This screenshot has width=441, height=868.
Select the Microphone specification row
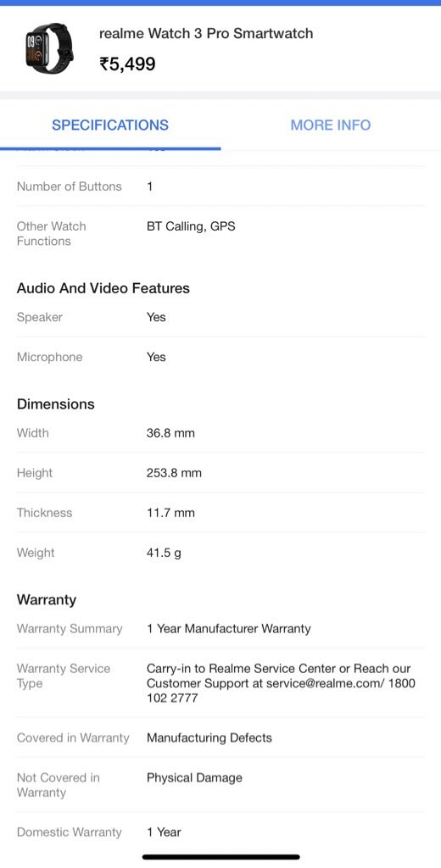point(220,357)
